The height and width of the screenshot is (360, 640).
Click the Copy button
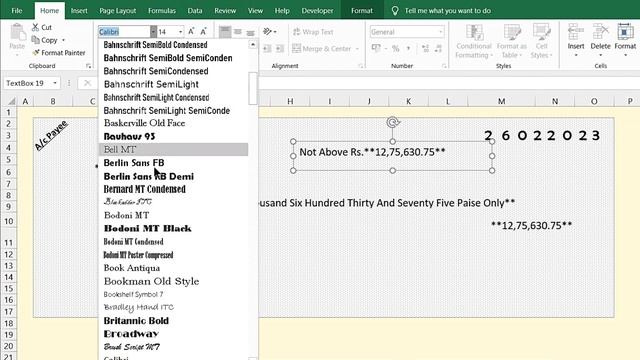[45, 40]
